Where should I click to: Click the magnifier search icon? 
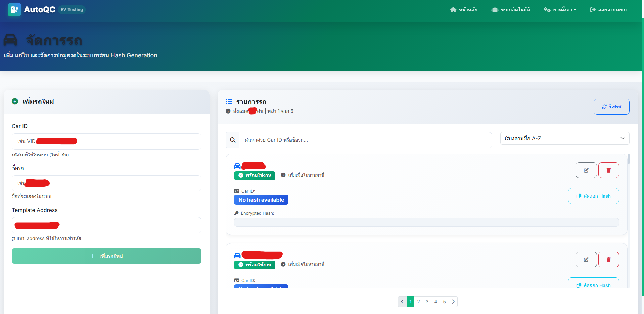pos(233,140)
